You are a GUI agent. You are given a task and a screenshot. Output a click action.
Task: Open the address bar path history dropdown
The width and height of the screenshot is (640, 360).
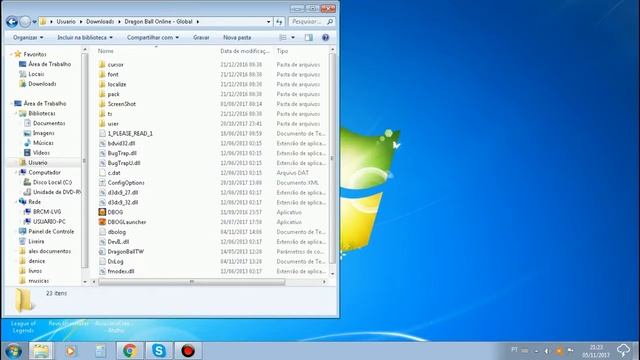tap(268, 22)
